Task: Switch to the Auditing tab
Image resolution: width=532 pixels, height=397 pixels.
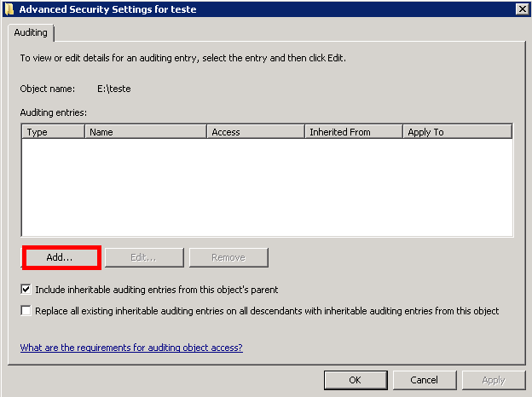Action: pyautogui.click(x=32, y=32)
